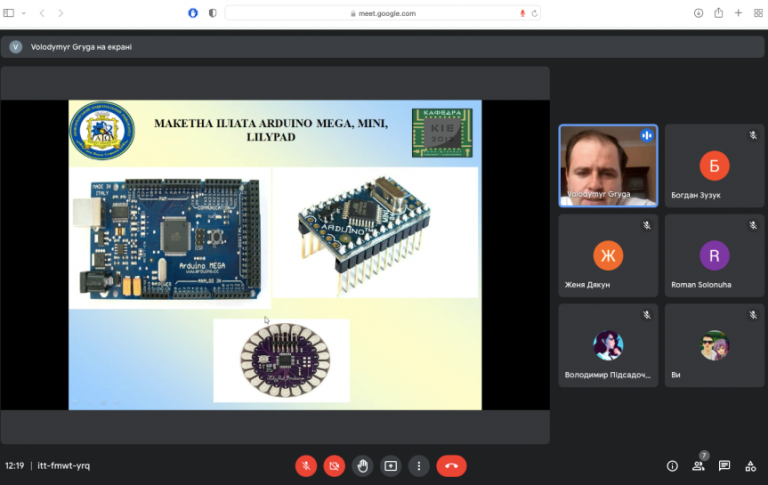The height and width of the screenshot is (485, 768).
Task: Toggle the Safari sidebar
Action: click(9, 13)
